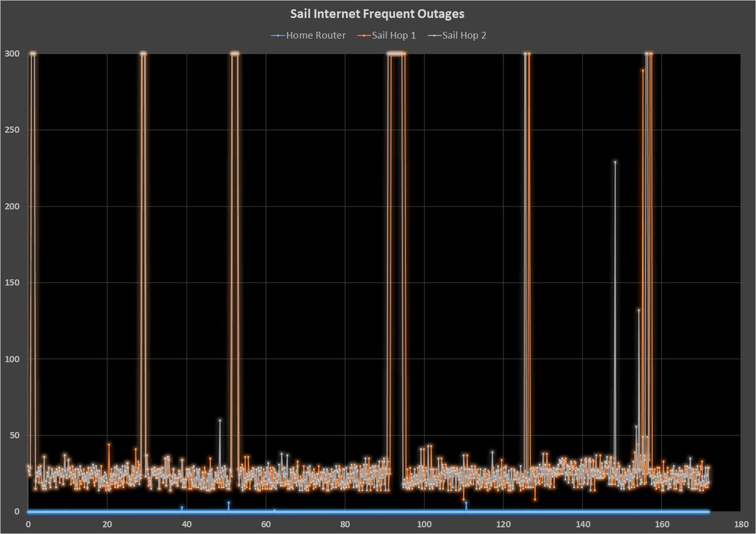This screenshot has height=534, width=756.
Task: Click the y-axis label 250
Action: pyautogui.click(x=13, y=130)
